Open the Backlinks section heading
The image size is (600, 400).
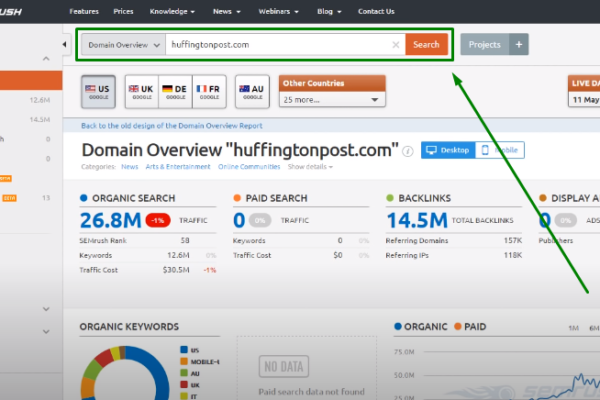tap(425, 198)
